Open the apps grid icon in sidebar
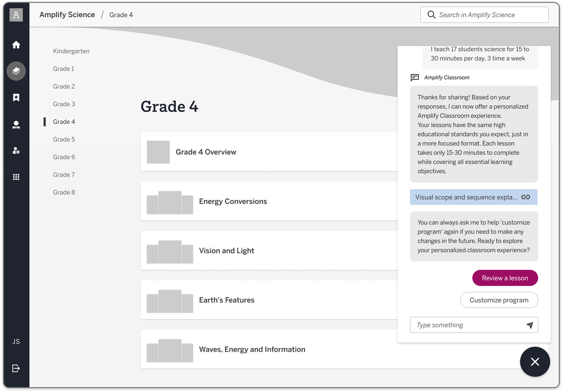 16,177
